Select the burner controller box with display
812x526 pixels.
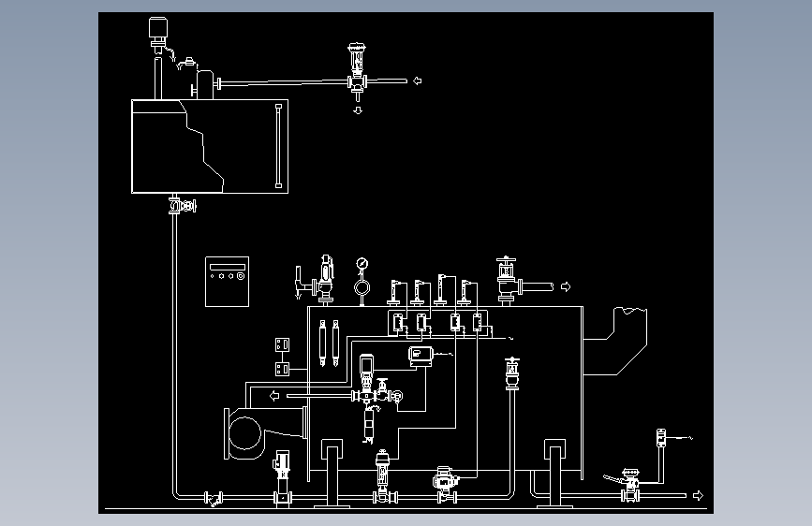(421, 357)
